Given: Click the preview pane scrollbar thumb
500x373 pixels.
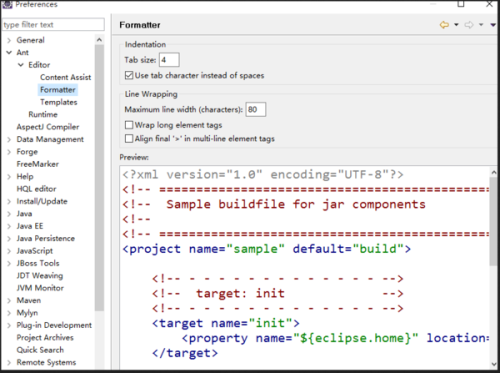Looking at the screenshot, I should click(494, 221).
